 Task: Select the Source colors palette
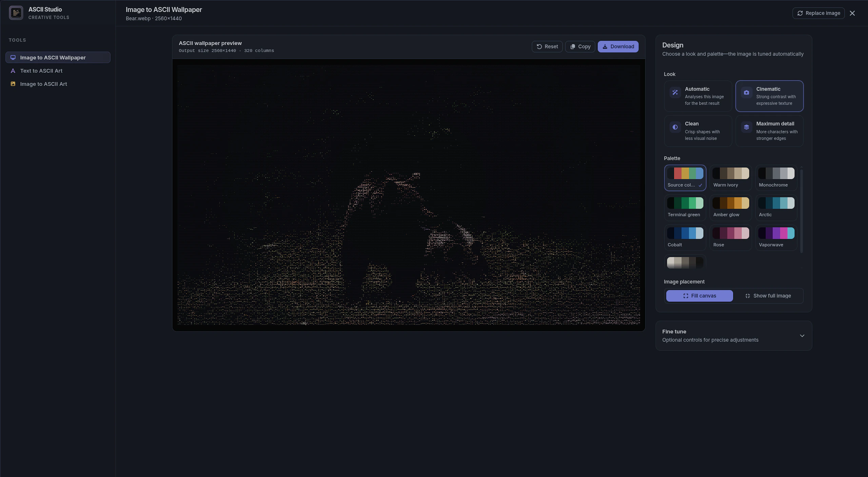[685, 178]
